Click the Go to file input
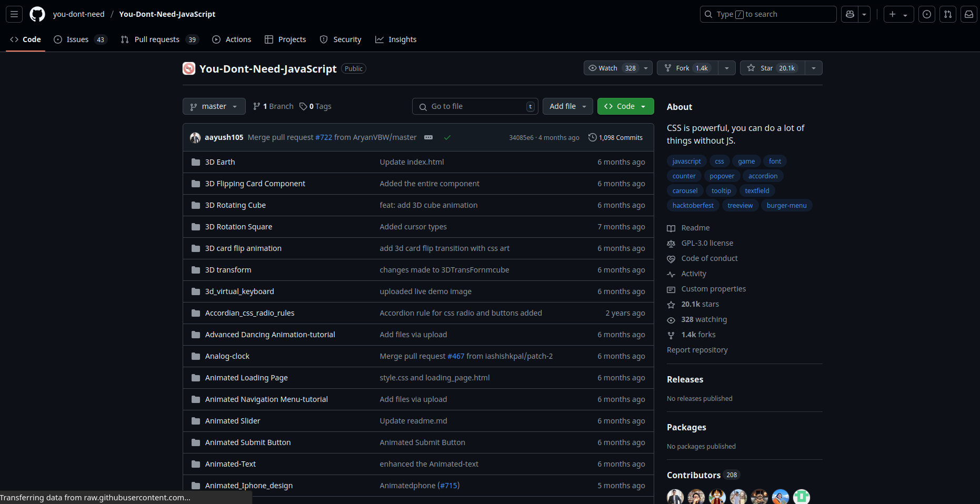Viewport: 980px width, 504px height. point(475,106)
